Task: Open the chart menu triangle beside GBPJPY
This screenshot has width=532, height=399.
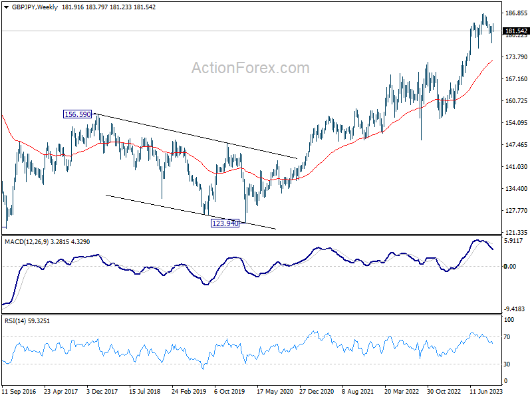Action: pos(6,7)
